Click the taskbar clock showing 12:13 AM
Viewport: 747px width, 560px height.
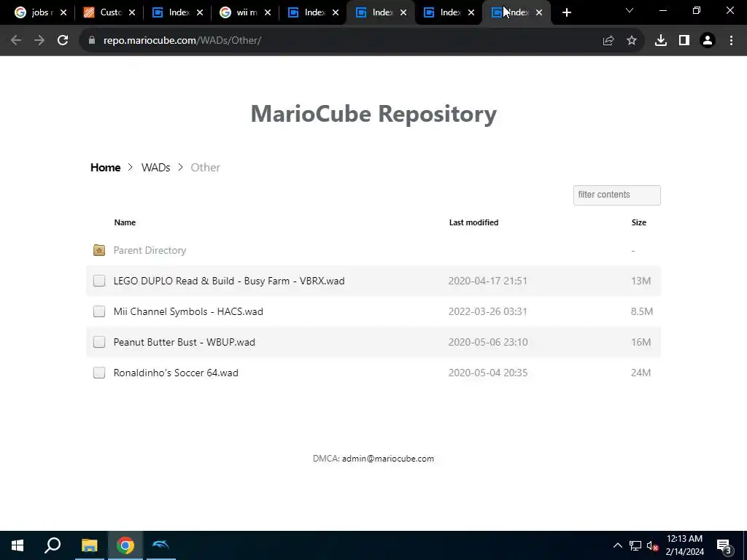coord(684,545)
